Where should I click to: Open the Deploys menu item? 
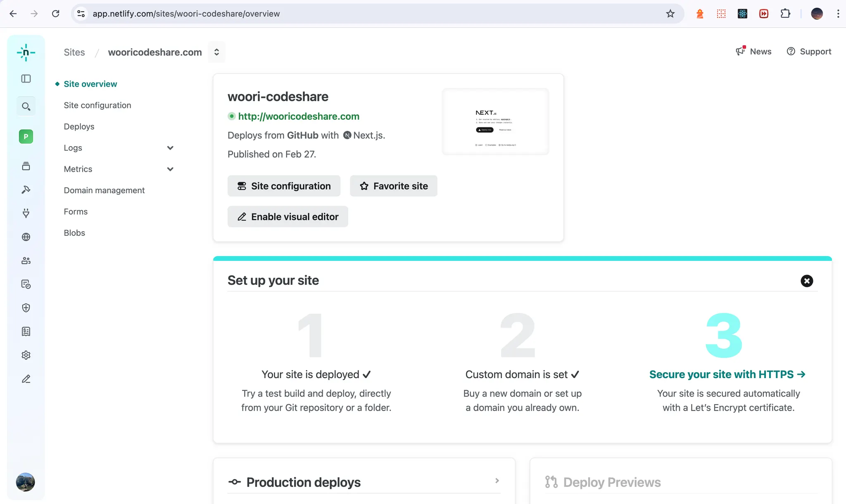pyautogui.click(x=79, y=127)
